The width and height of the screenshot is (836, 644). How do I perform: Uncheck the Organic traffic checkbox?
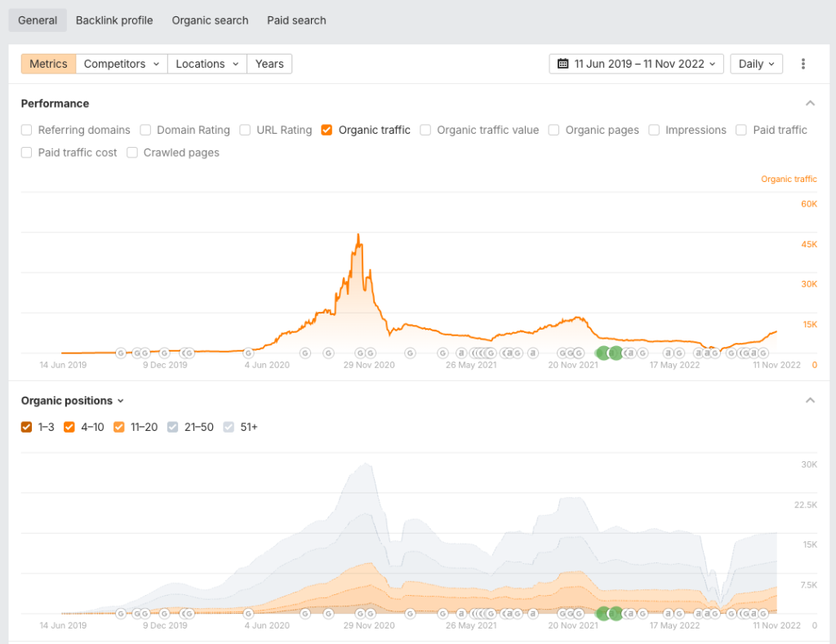pyautogui.click(x=327, y=130)
